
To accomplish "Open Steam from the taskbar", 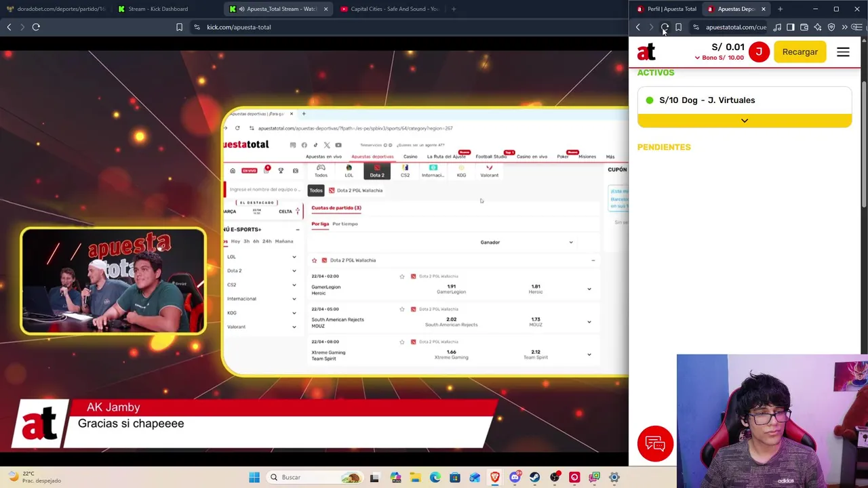I will point(534,477).
